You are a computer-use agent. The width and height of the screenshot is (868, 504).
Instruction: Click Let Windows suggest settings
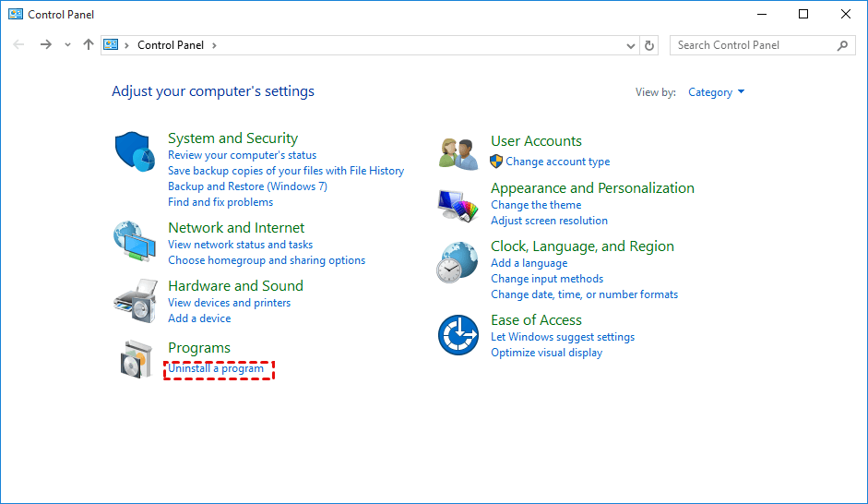point(563,337)
